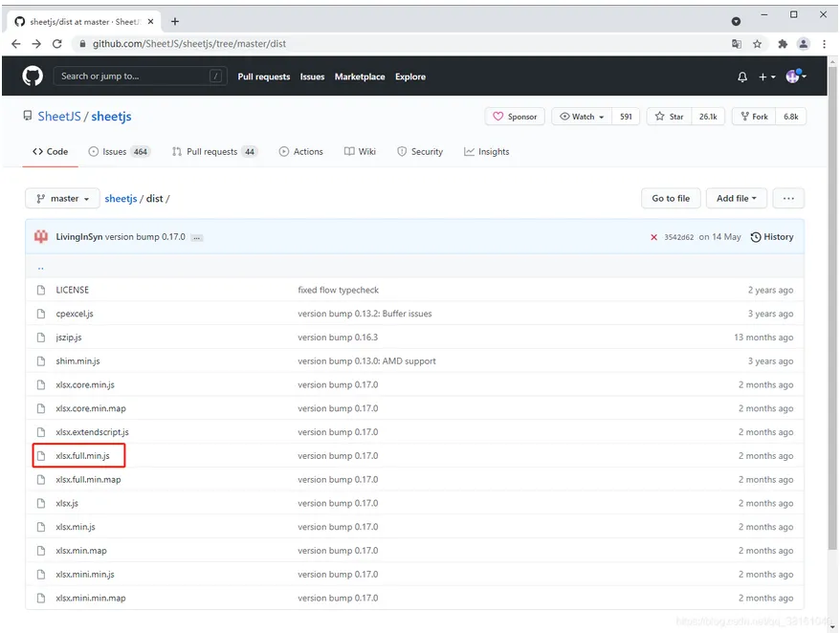
Task: Open the user avatar menu
Action: [x=796, y=76]
